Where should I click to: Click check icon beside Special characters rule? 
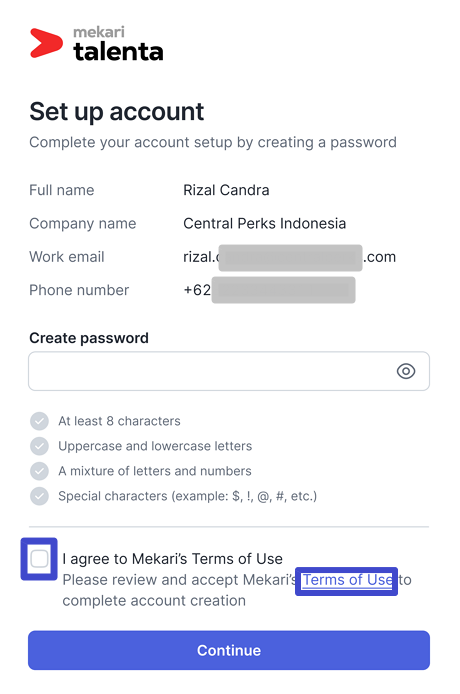coord(39,496)
